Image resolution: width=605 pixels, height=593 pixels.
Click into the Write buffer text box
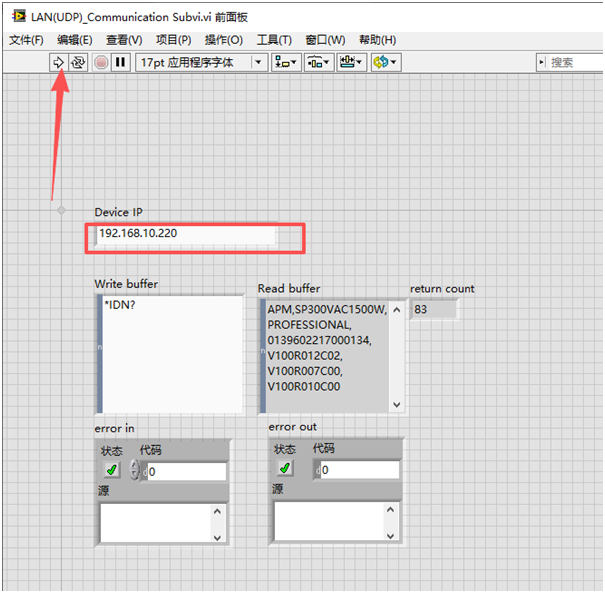pos(171,350)
